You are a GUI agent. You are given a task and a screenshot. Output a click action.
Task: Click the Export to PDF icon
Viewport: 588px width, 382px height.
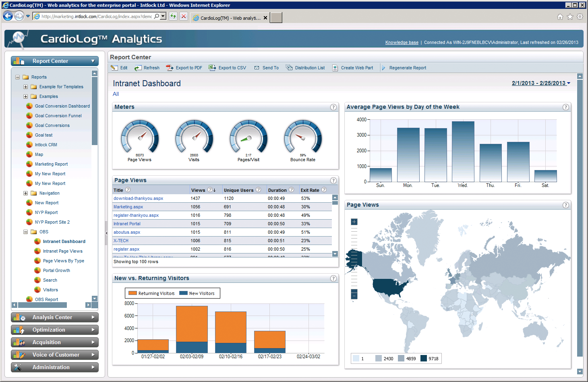click(x=170, y=68)
